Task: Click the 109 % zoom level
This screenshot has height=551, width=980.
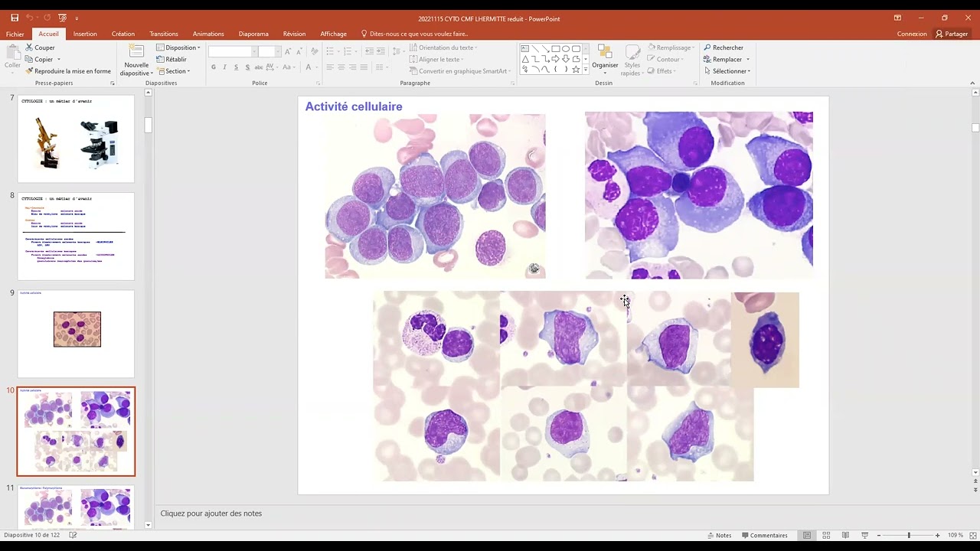Action: pyautogui.click(x=955, y=536)
